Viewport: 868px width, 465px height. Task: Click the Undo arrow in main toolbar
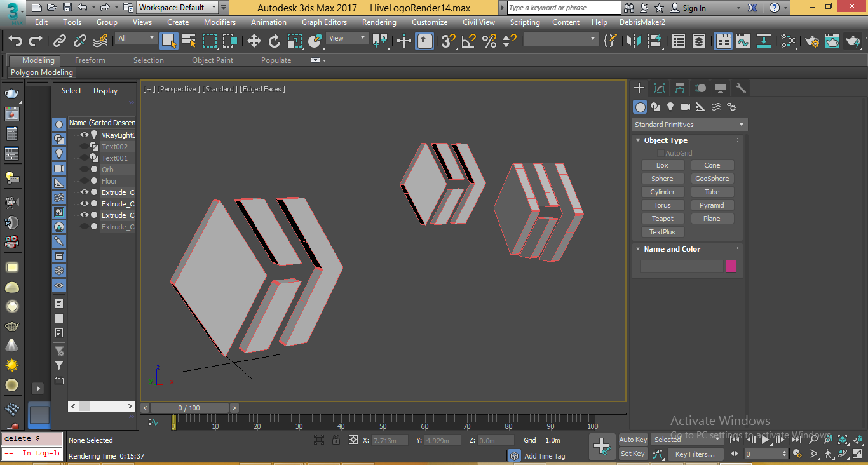(x=15, y=41)
